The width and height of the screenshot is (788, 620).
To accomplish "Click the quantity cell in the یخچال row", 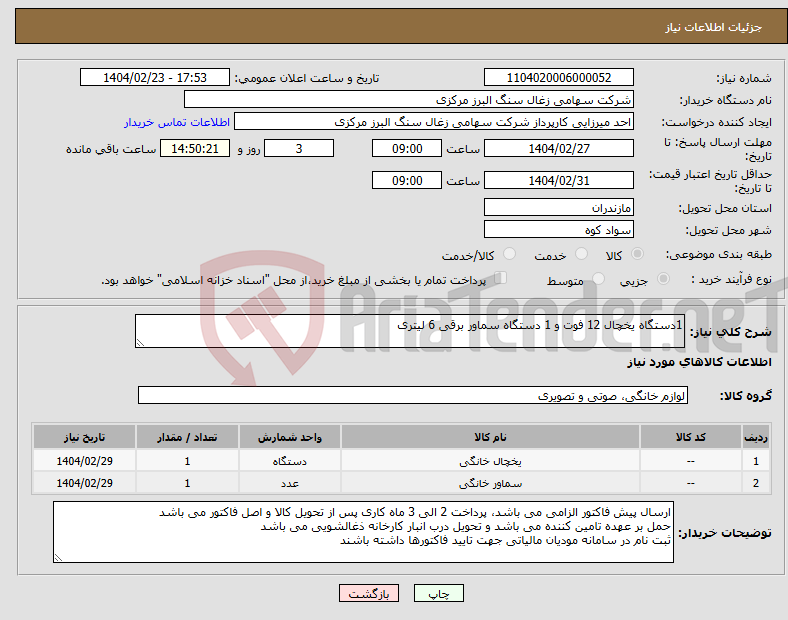I will click(x=187, y=461).
